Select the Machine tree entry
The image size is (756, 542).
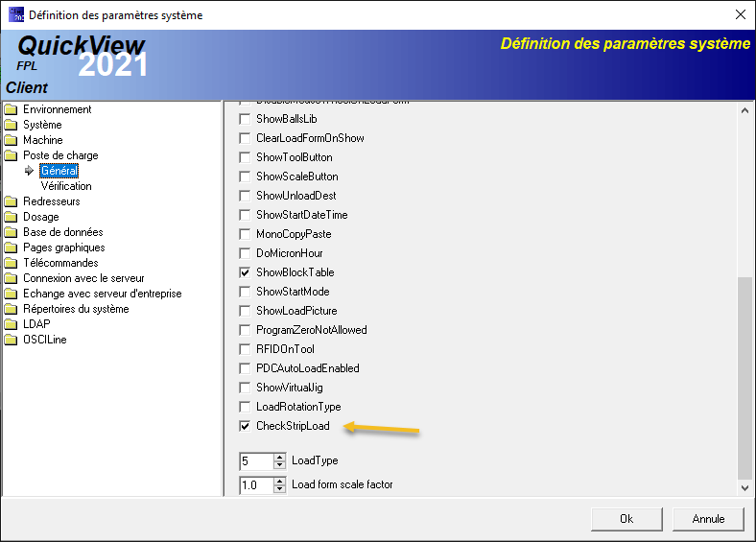pos(43,140)
